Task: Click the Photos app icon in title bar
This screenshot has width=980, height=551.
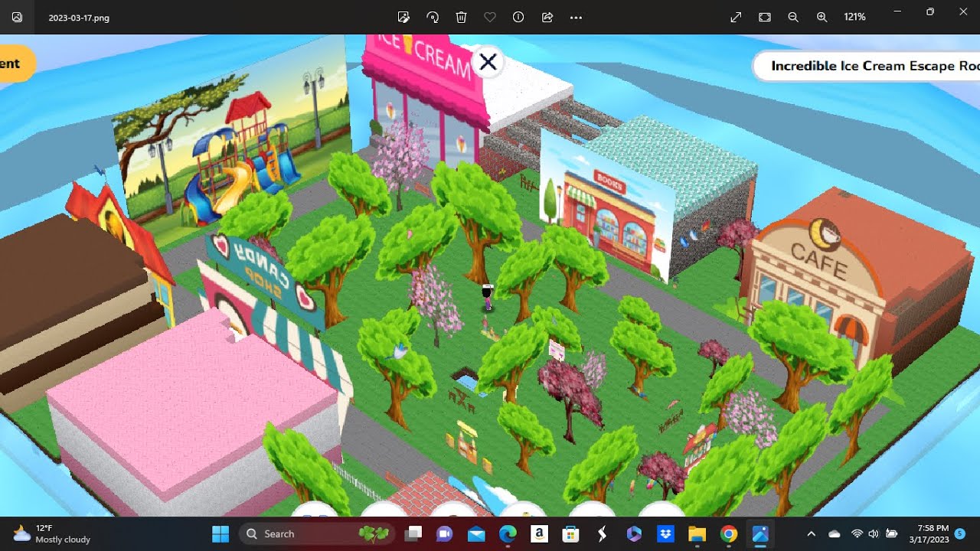Action: [17, 17]
